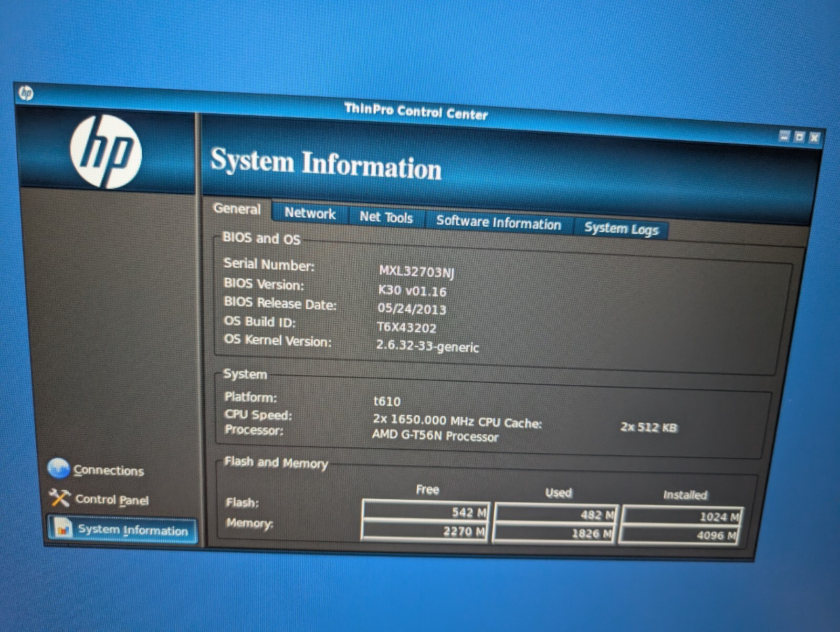This screenshot has height=632, width=840.
Task: Click the Used column header
Action: [x=558, y=492]
